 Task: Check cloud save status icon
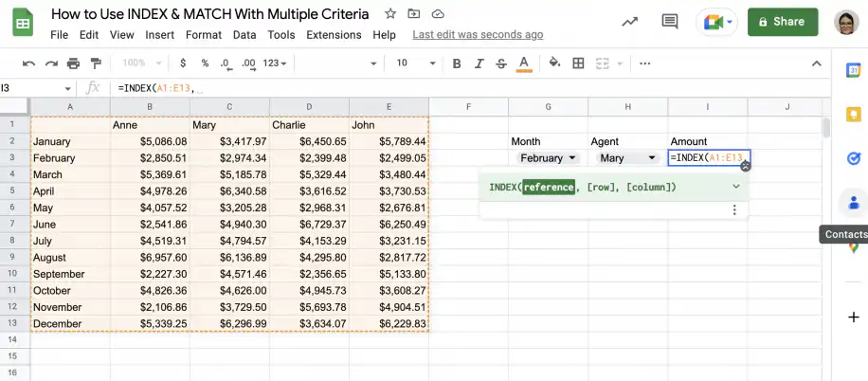[x=438, y=14]
